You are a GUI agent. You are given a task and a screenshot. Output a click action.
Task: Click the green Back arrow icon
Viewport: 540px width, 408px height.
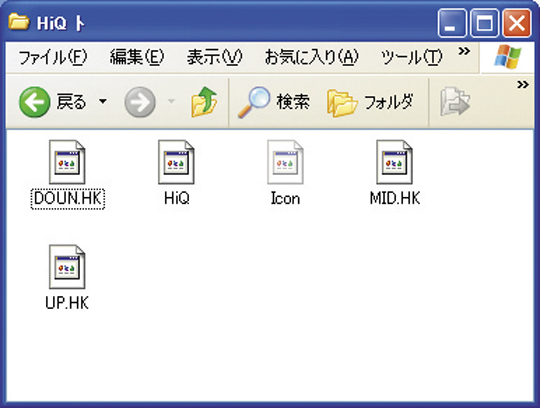click(34, 102)
